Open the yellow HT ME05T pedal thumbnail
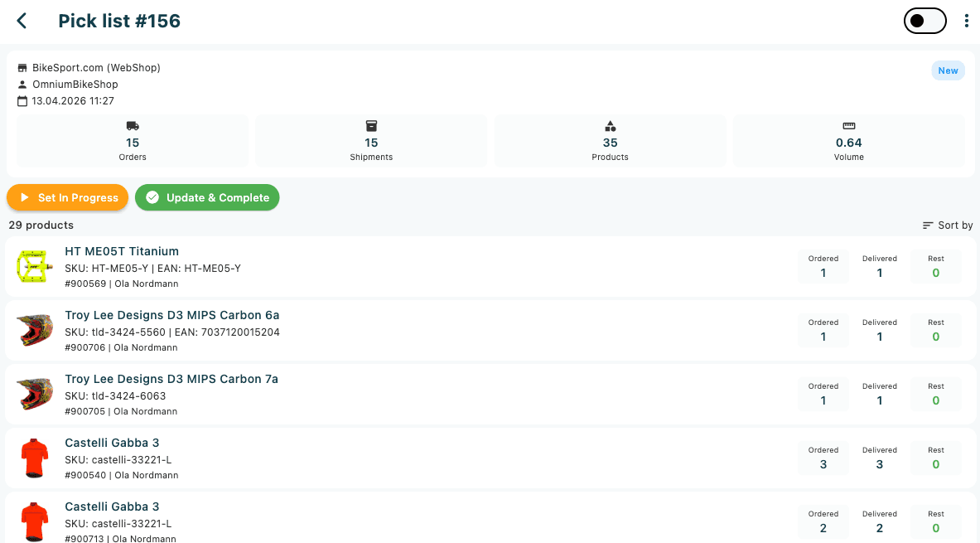Image resolution: width=980 pixels, height=543 pixels. click(34, 266)
